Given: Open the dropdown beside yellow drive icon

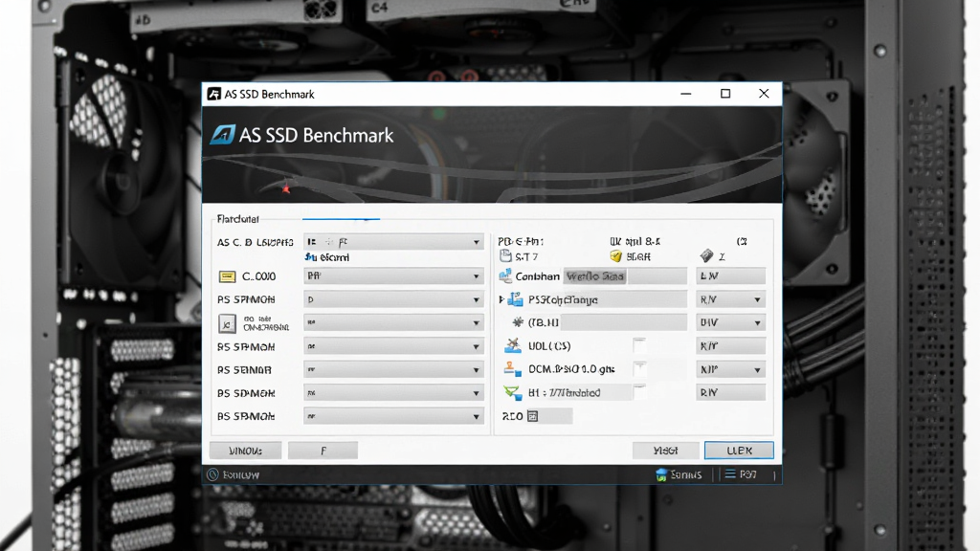Looking at the screenshot, I should tap(393, 276).
